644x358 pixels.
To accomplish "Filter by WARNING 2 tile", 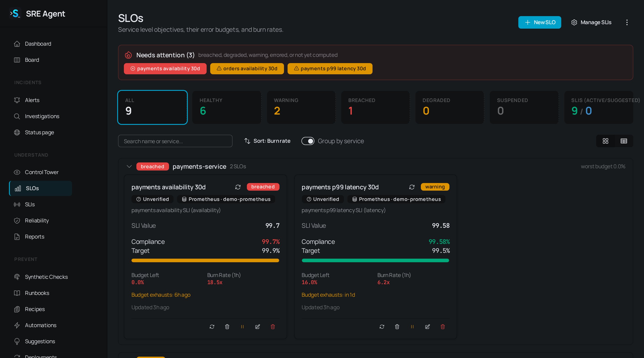I will click(301, 107).
